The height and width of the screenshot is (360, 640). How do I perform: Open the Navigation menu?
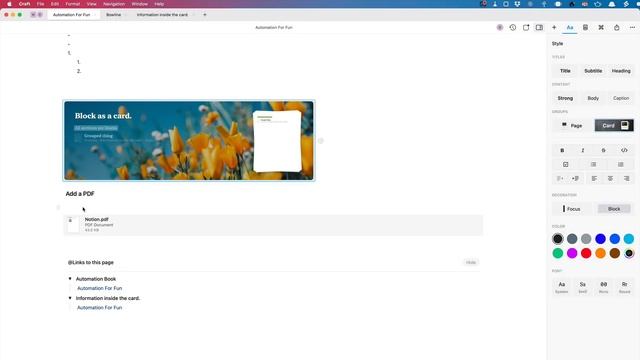(114, 4)
